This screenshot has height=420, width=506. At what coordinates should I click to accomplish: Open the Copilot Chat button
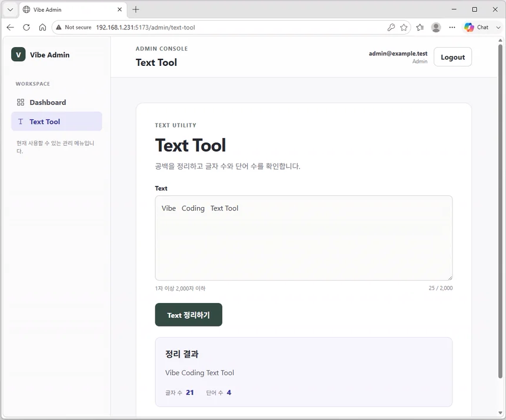tap(477, 28)
